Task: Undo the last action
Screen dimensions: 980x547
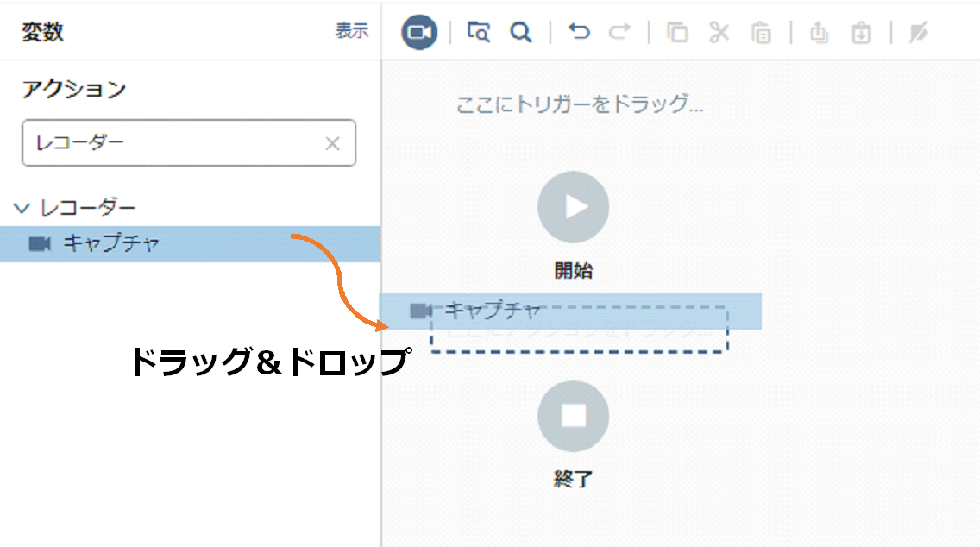Action: [x=579, y=31]
